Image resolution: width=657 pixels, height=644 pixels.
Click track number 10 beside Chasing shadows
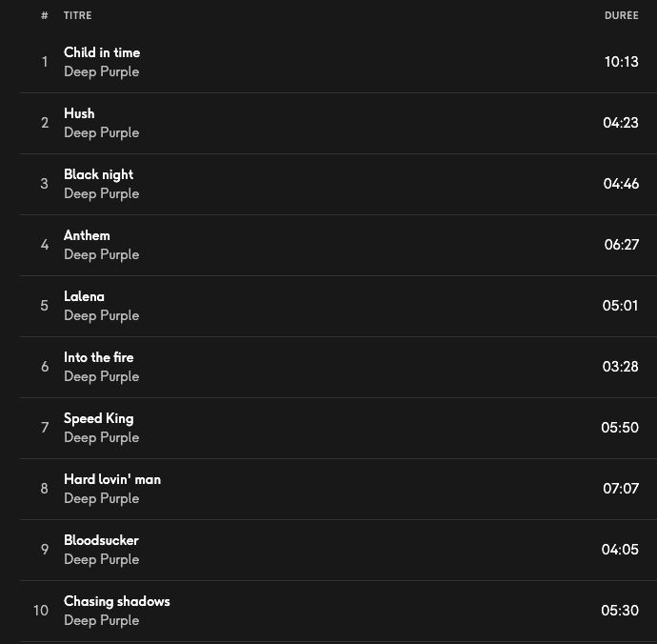(x=41, y=611)
